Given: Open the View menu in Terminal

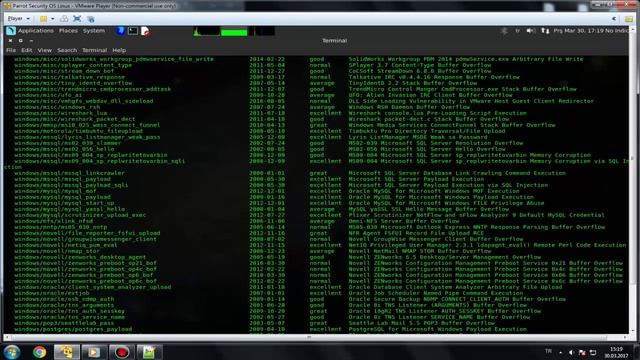Looking at the screenshot, I should (x=44, y=50).
